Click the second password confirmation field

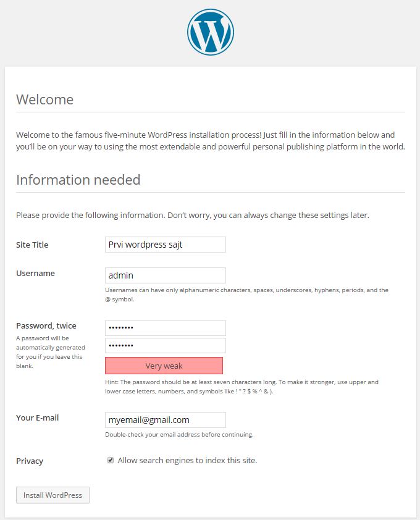165,346
